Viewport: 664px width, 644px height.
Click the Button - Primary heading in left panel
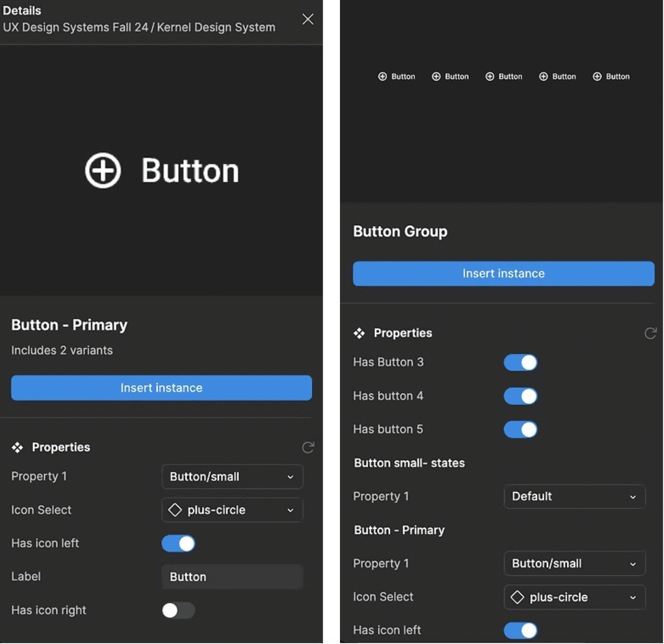point(69,325)
